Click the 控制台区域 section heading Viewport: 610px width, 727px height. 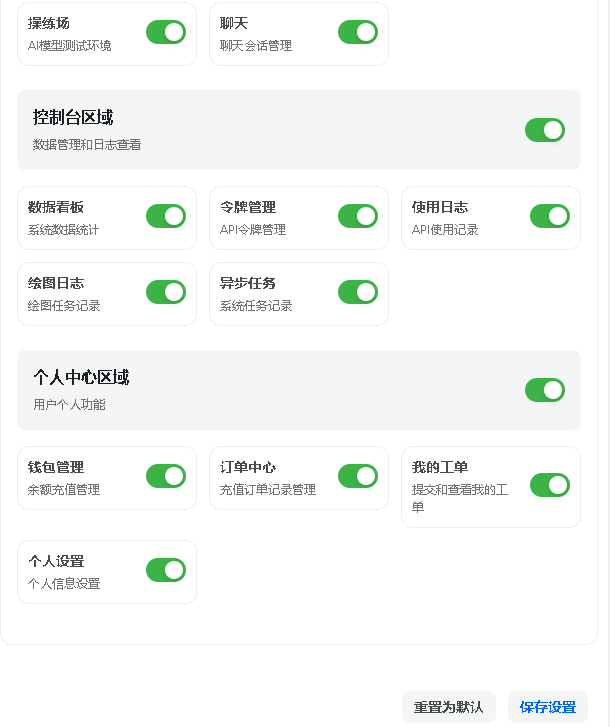pos(73,118)
